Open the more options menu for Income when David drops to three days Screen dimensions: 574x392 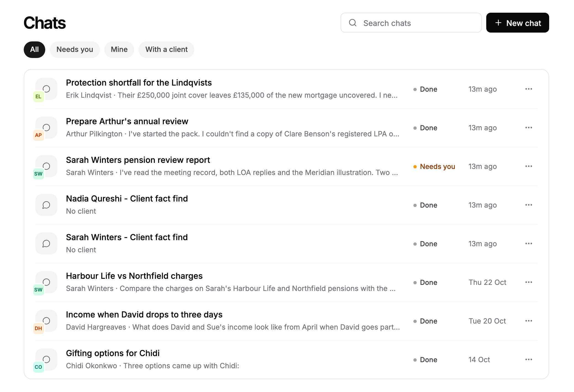[x=528, y=321]
